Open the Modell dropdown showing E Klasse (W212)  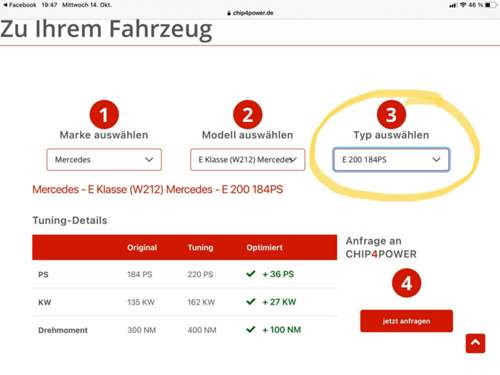point(248,160)
